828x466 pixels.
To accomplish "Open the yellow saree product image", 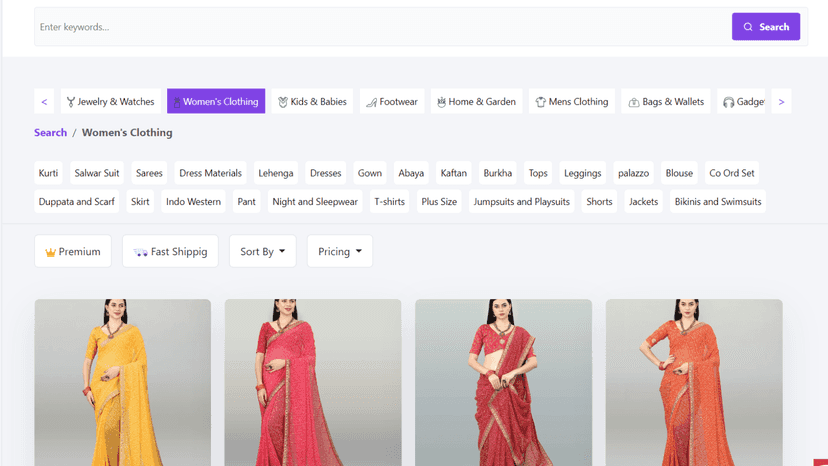I will tap(123, 383).
